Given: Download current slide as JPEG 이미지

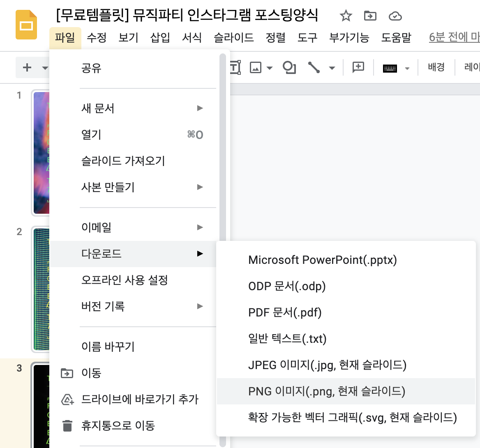Looking at the screenshot, I should (346, 365).
